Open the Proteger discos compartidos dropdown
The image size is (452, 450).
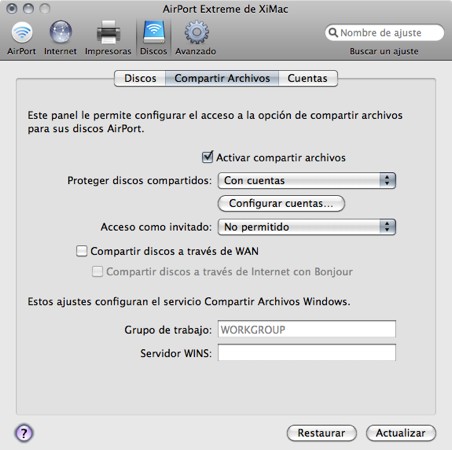[307, 181]
